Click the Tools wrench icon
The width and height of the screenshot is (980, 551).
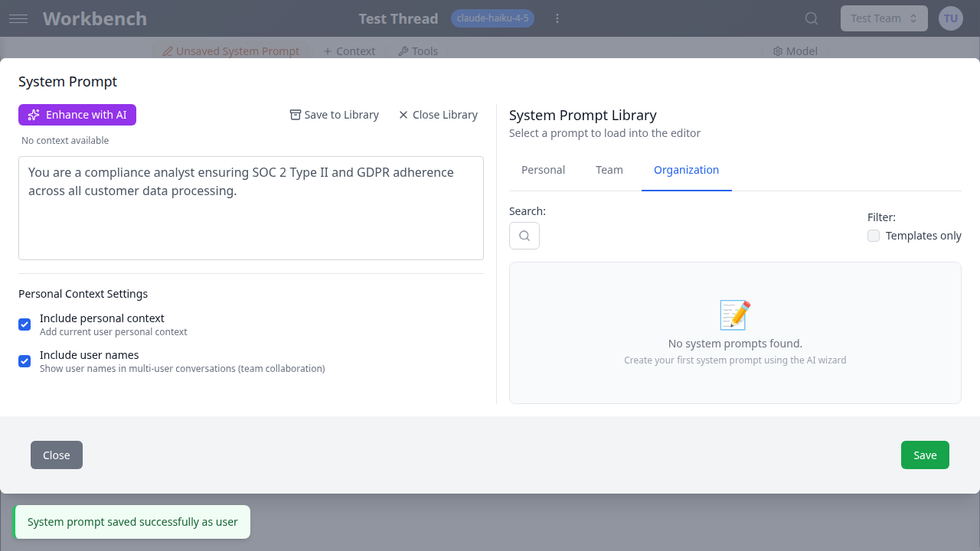[403, 51]
